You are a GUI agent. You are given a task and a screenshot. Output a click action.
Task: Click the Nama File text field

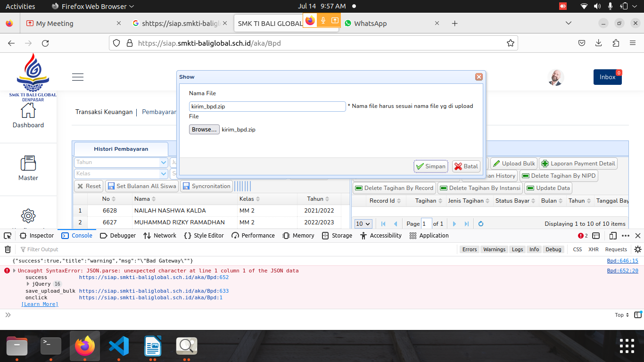coord(267,107)
